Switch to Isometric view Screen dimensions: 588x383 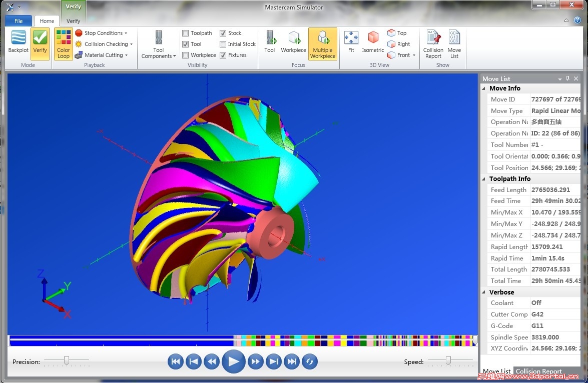tap(373, 41)
